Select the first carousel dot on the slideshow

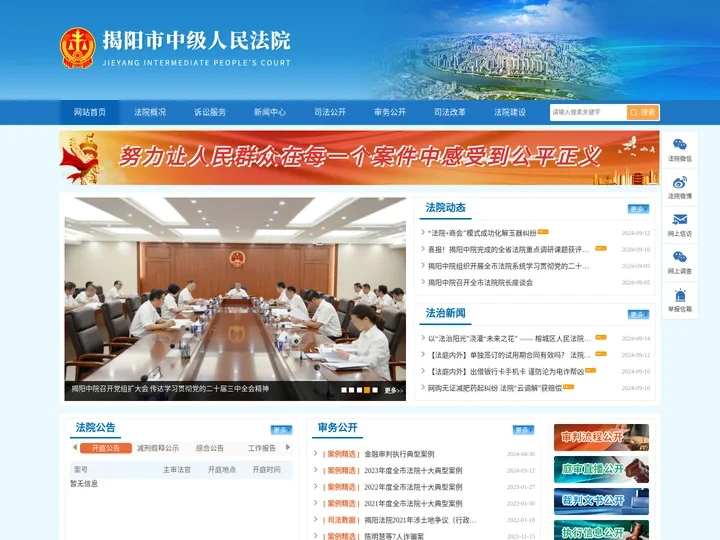point(344,390)
